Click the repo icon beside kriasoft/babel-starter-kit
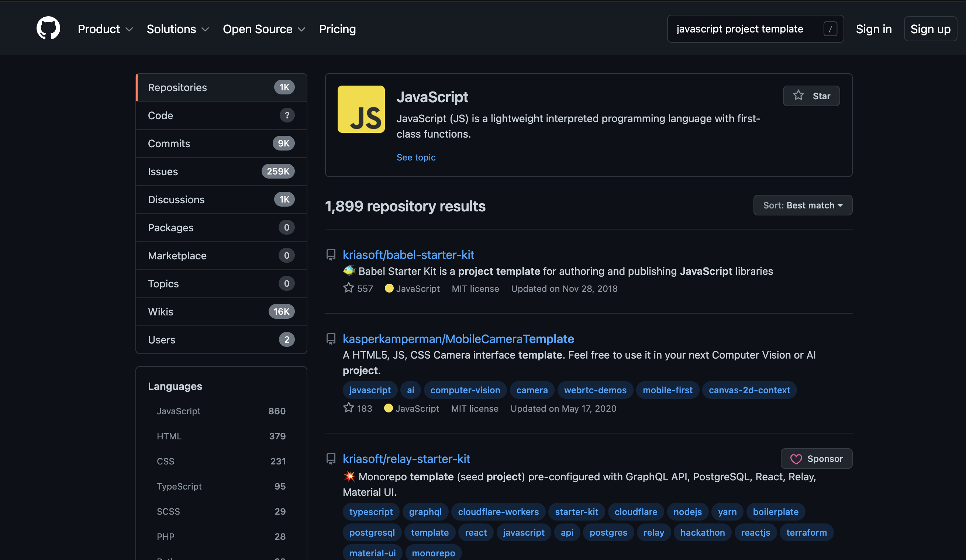Screen dimensions: 966x560 331,255
